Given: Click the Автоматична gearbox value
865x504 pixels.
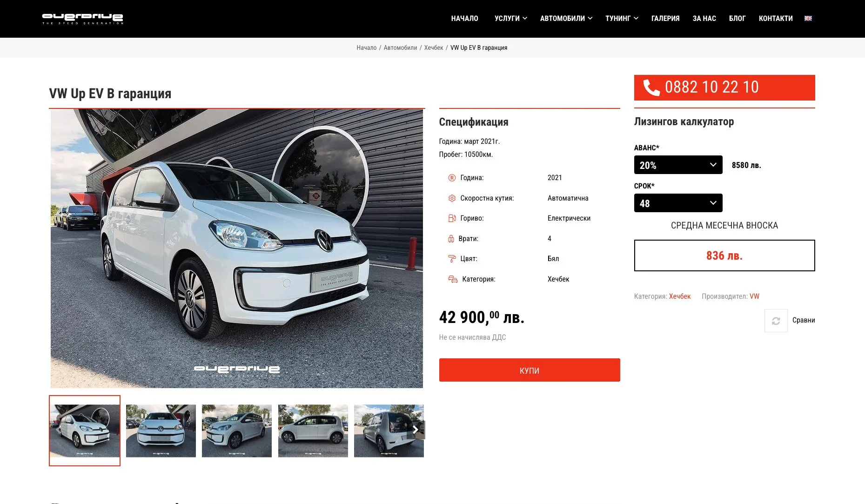Looking at the screenshot, I should click(568, 198).
